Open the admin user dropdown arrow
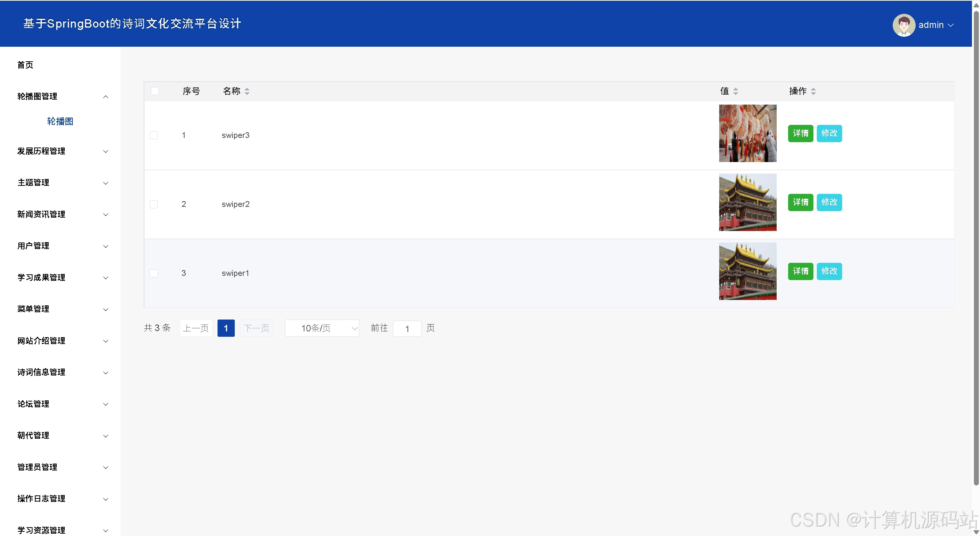The width and height of the screenshot is (980, 536). [x=951, y=25]
